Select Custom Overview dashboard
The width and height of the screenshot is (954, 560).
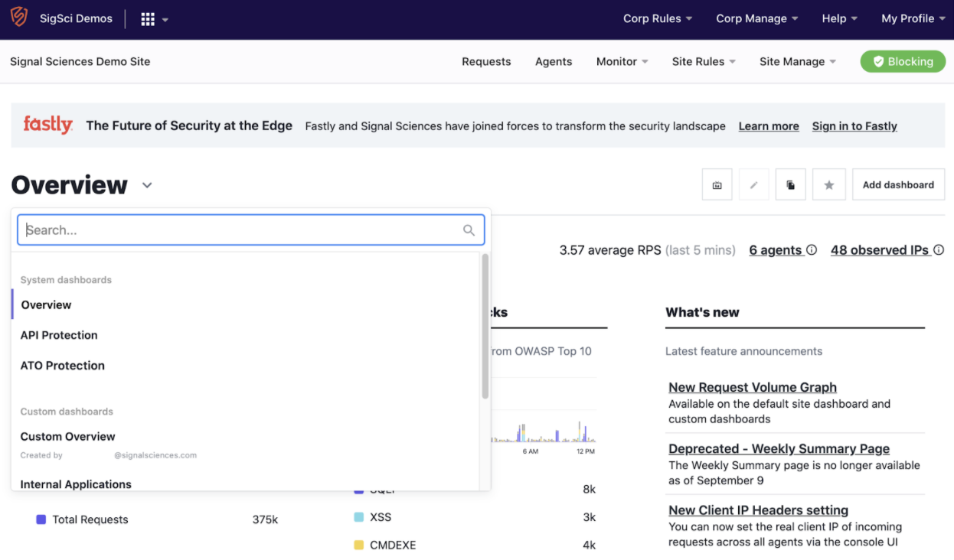[246, 444]
